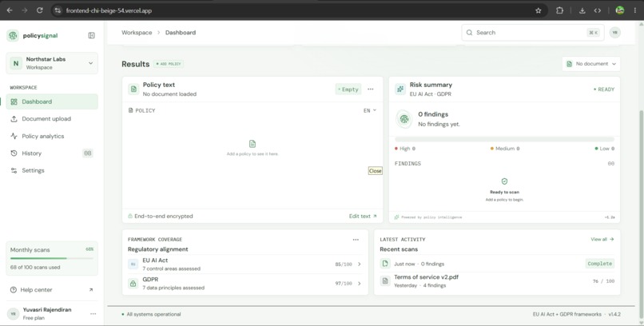Click the findings severity bar
Viewport: 644px width, 326px height.
click(x=504, y=140)
